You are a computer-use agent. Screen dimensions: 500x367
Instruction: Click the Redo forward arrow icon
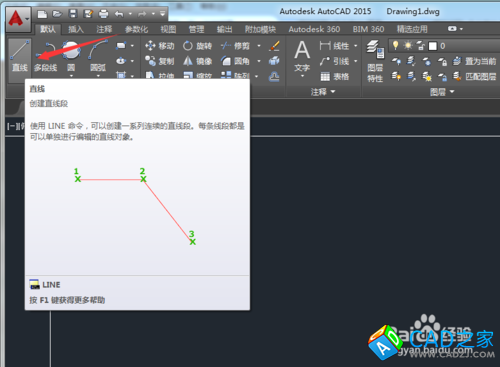click(142, 14)
